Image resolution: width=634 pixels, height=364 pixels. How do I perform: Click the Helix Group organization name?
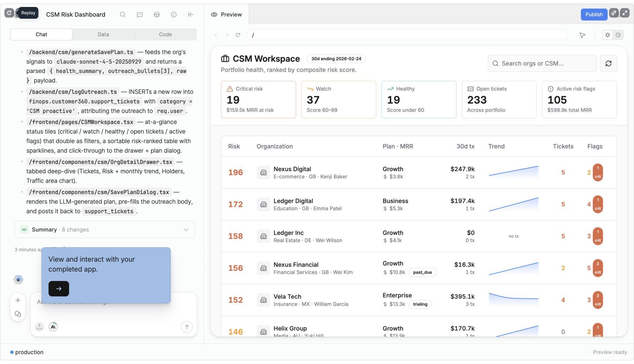(x=290, y=328)
